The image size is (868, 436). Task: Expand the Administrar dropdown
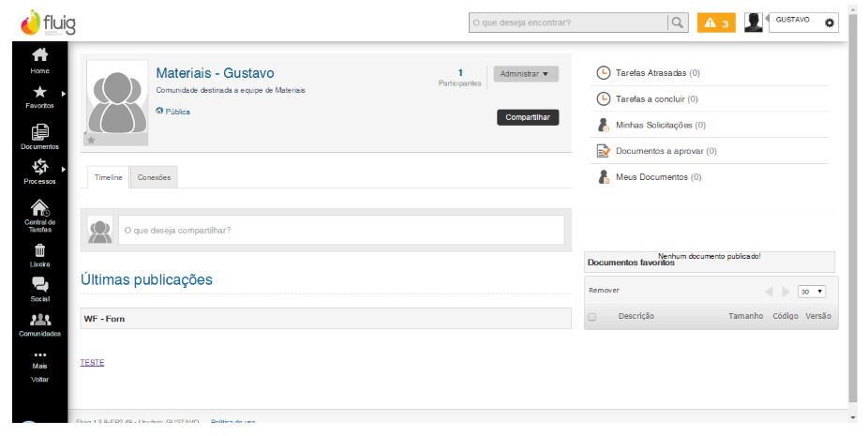point(525,74)
